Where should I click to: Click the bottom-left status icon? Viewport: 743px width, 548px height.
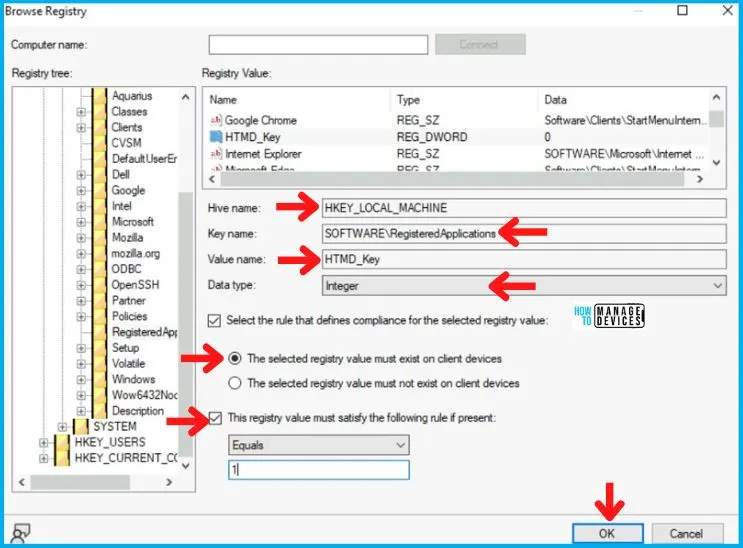pyautogui.click(x=23, y=532)
